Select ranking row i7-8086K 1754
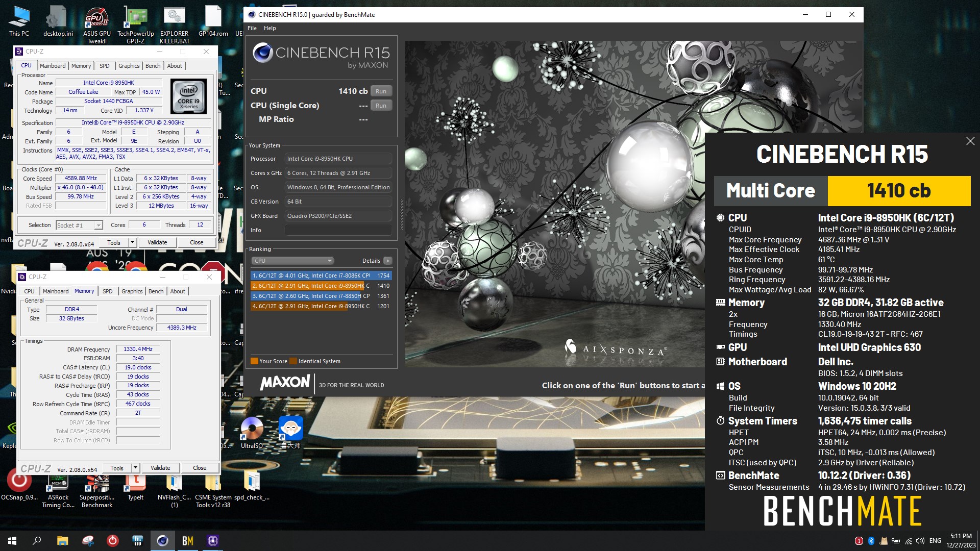This screenshot has width=980, height=551. pos(321,275)
